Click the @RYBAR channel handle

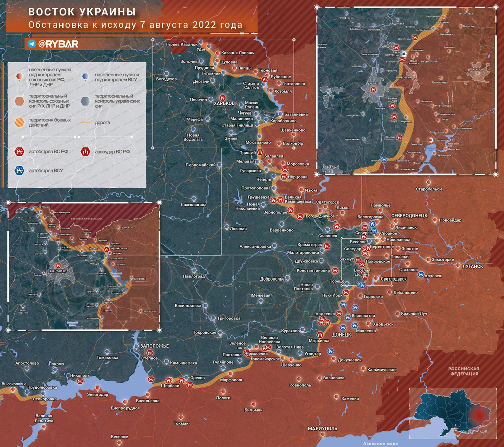tap(58, 44)
